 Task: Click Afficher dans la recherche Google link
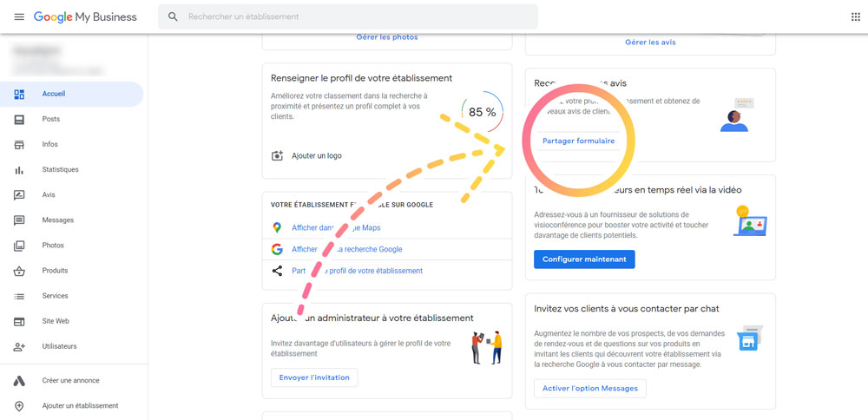click(347, 250)
